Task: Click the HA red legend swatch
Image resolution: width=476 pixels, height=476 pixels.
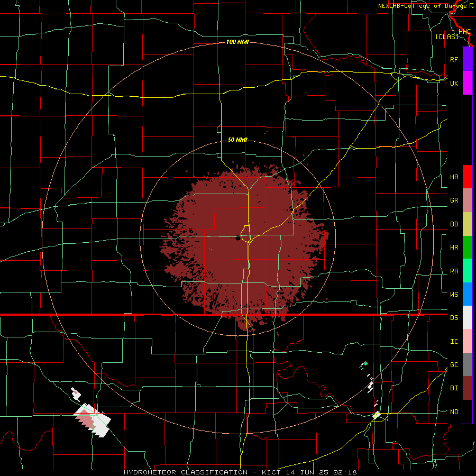Action: point(467,177)
